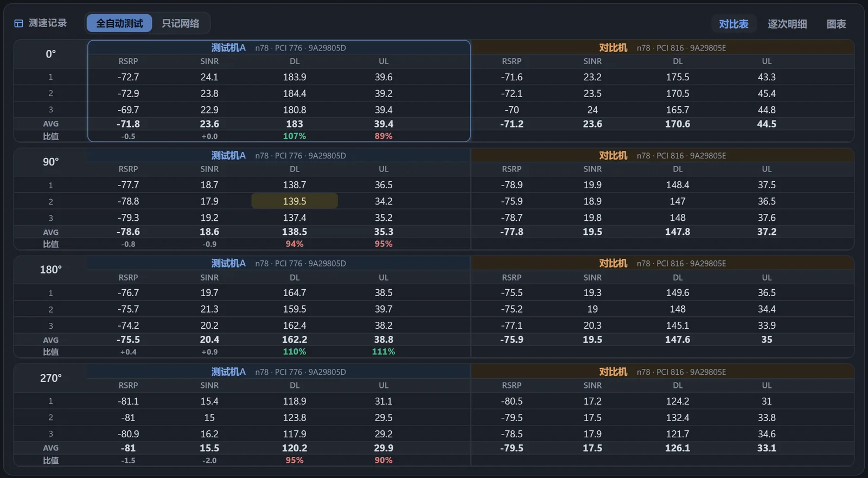This screenshot has height=478, width=868.
Task: Select the DL value 184.4
Action: (x=295, y=93)
